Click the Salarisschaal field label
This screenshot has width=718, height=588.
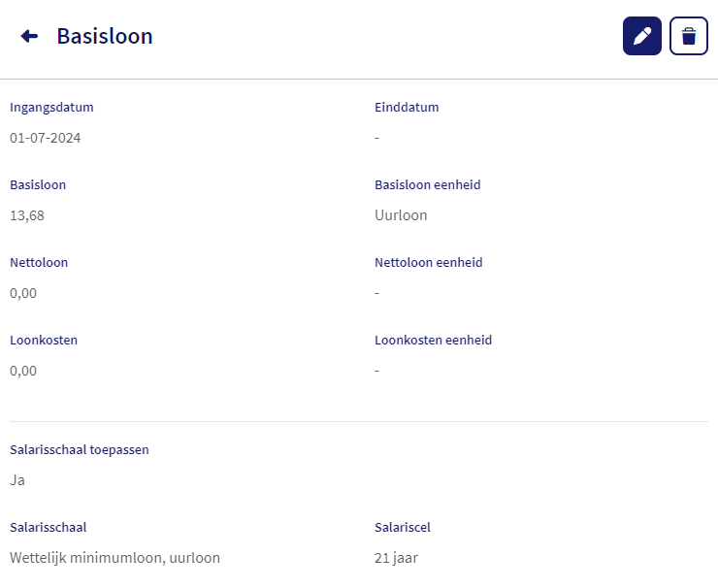coord(49,528)
